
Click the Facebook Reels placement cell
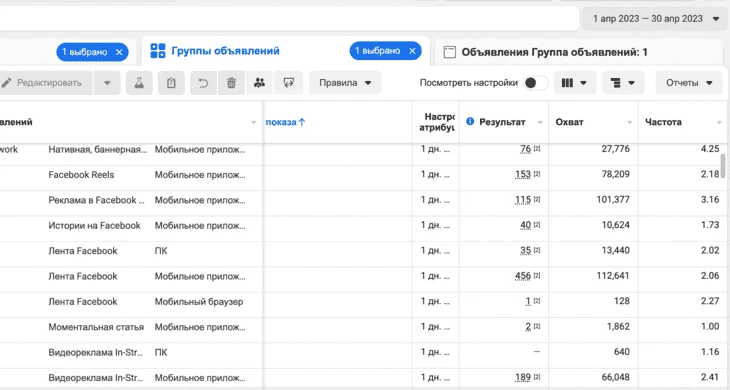tap(81, 175)
